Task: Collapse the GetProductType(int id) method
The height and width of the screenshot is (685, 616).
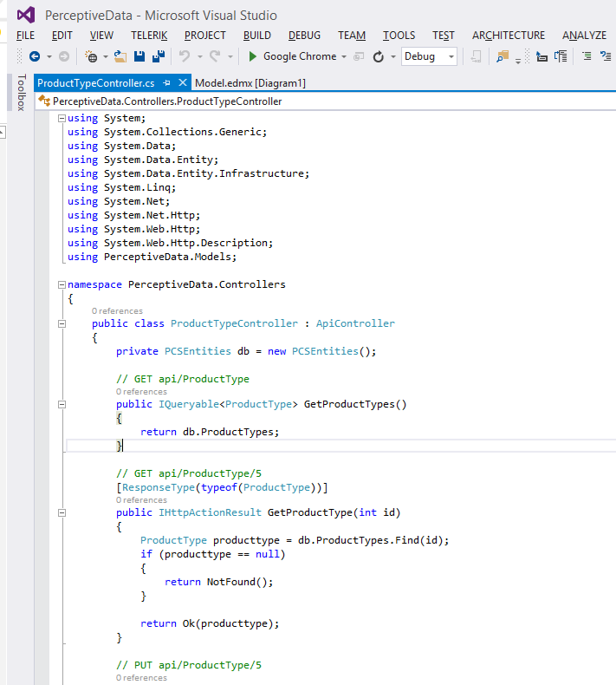Action: pyautogui.click(x=62, y=512)
